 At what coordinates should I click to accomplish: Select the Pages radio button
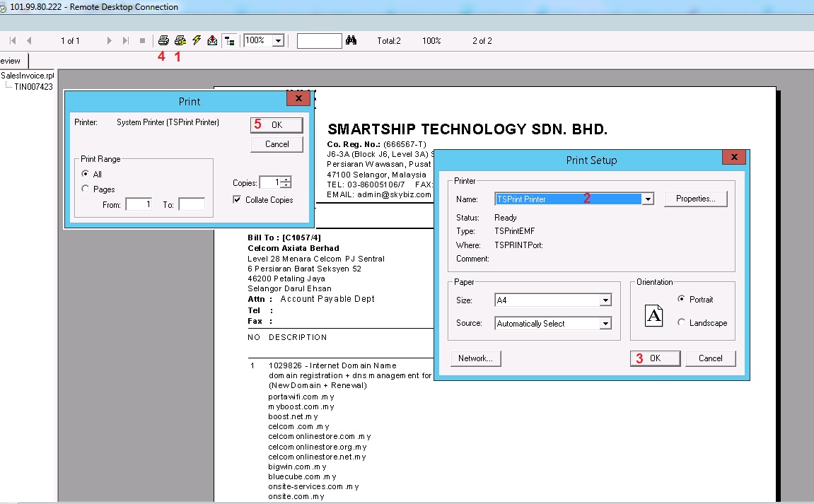[x=86, y=189]
